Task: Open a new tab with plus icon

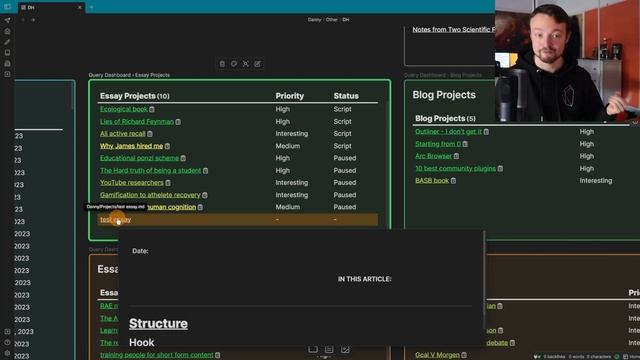Action: 91,7
